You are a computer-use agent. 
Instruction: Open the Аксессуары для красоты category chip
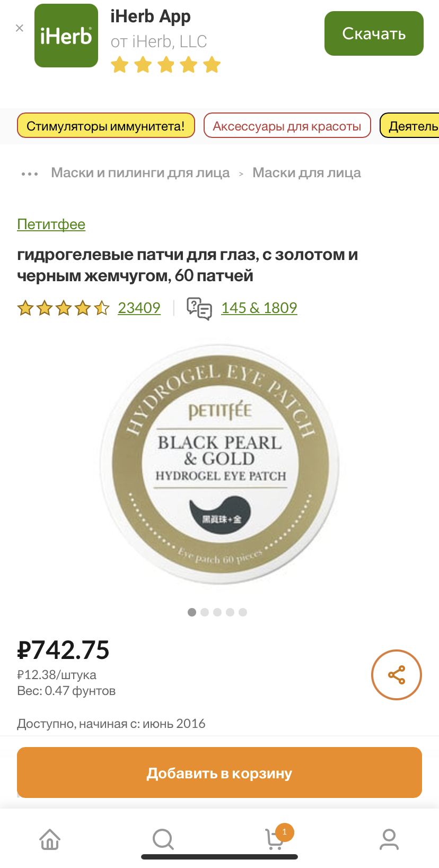pyautogui.click(x=287, y=126)
